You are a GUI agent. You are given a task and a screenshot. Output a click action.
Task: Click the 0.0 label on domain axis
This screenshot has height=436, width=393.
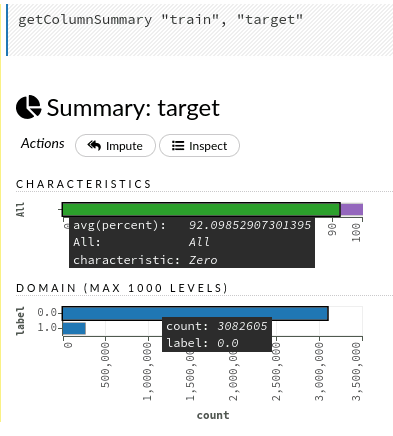click(47, 312)
